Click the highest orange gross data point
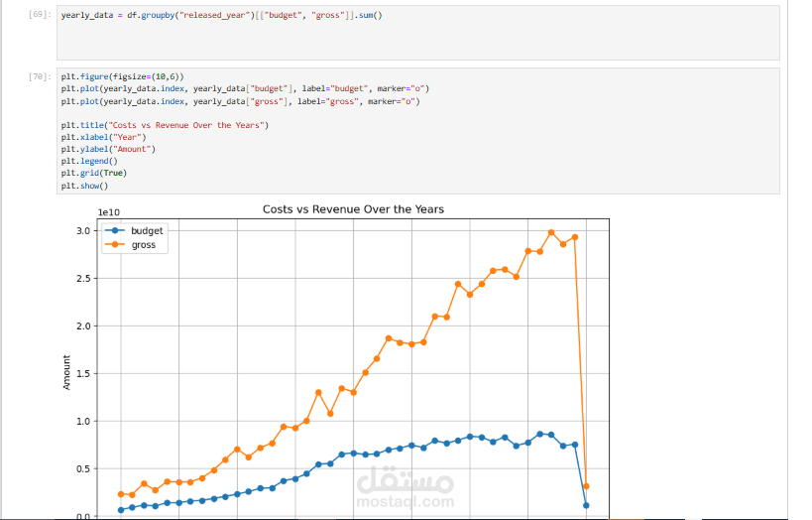This screenshot has width=812, height=520. (551, 232)
